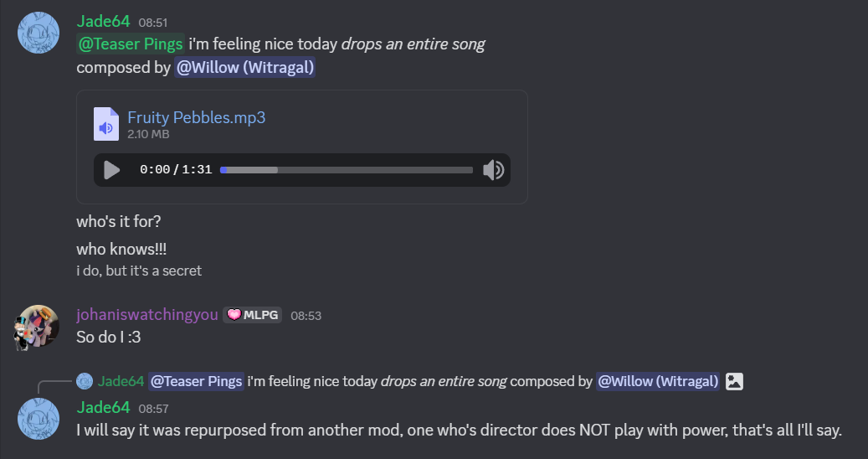Click @Willow mention in reply preview
The height and width of the screenshot is (459, 868).
click(657, 382)
